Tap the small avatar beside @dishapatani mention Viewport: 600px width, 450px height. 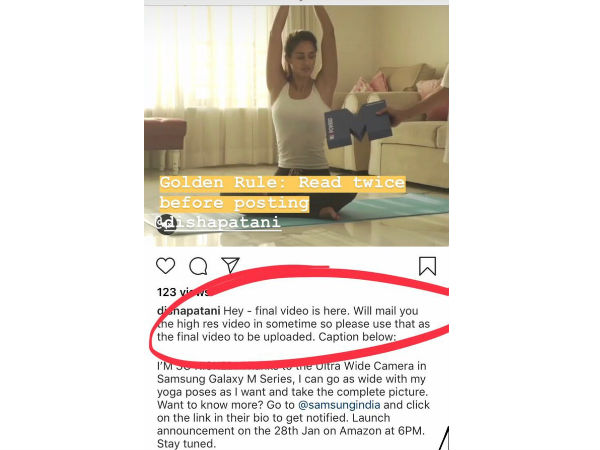point(166,224)
